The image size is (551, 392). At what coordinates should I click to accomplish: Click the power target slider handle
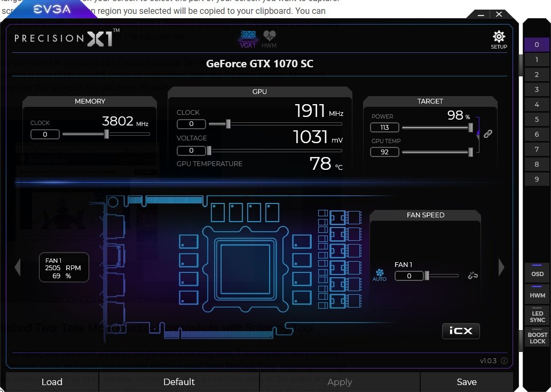click(x=470, y=127)
